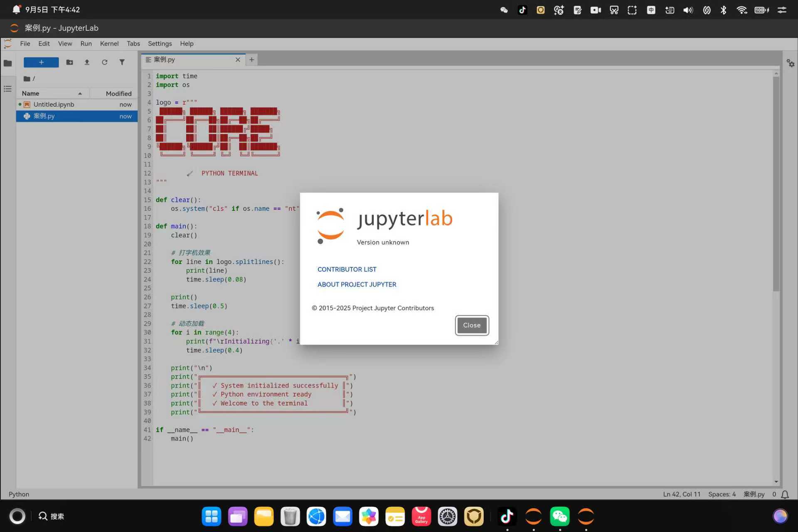Screen dimensions: 798x532
Task: Open the Help menu
Action: click(187, 44)
